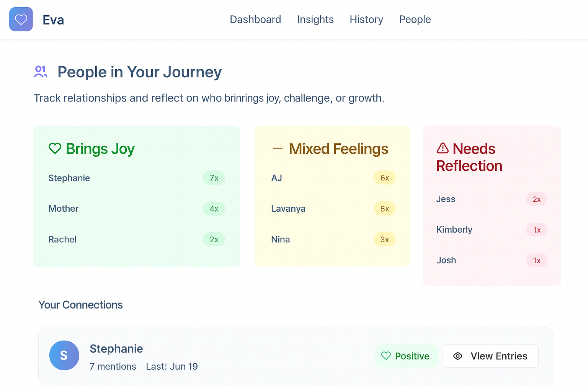Select Lavanya in Mixed Feelings list
The height and width of the screenshot is (392, 588).
point(288,209)
